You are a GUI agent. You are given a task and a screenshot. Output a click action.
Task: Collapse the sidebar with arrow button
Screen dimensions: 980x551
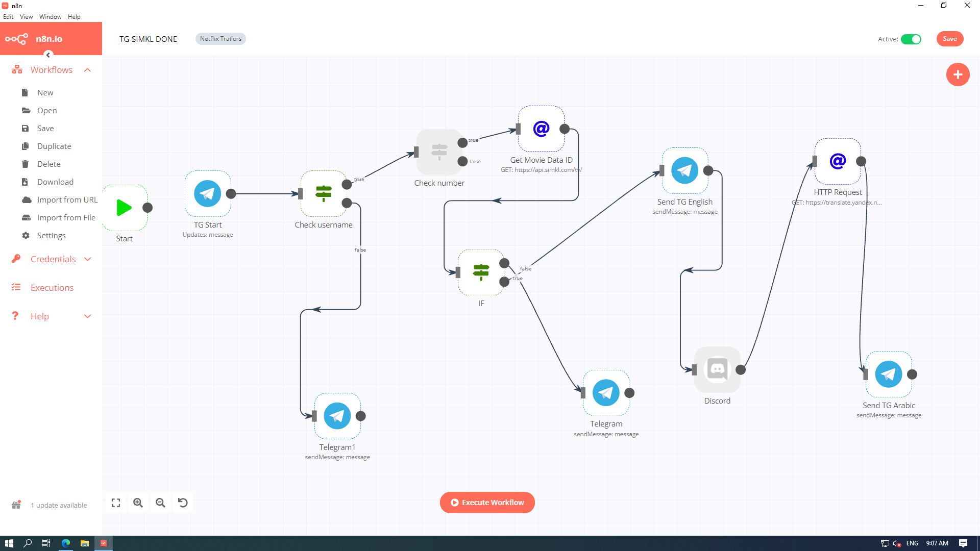pyautogui.click(x=48, y=55)
